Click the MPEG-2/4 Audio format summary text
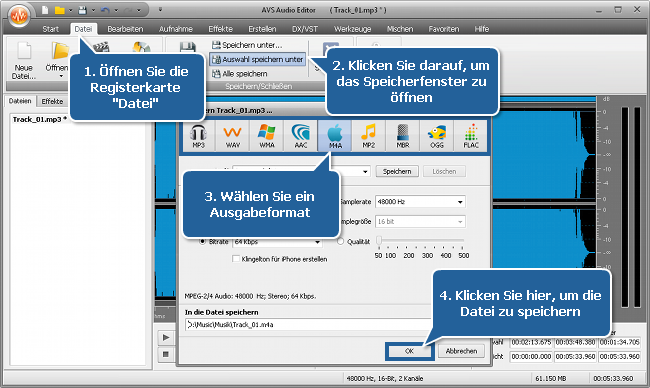650x388 pixels. tap(250, 296)
